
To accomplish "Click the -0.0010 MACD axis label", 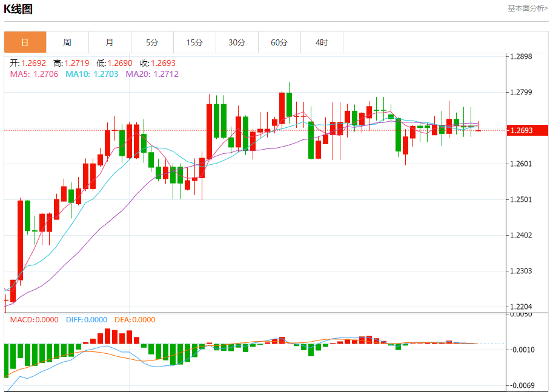I will pyautogui.click(x=522, y=350).
